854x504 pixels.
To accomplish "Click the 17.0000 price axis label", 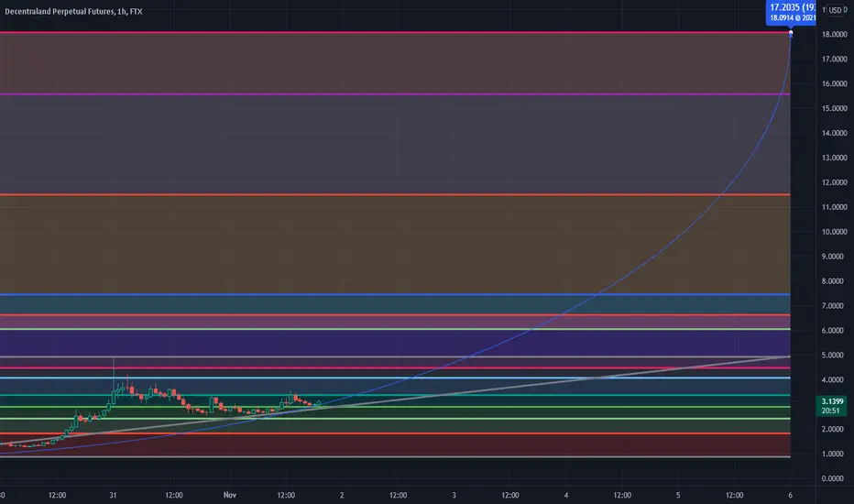I will [834, 59].
